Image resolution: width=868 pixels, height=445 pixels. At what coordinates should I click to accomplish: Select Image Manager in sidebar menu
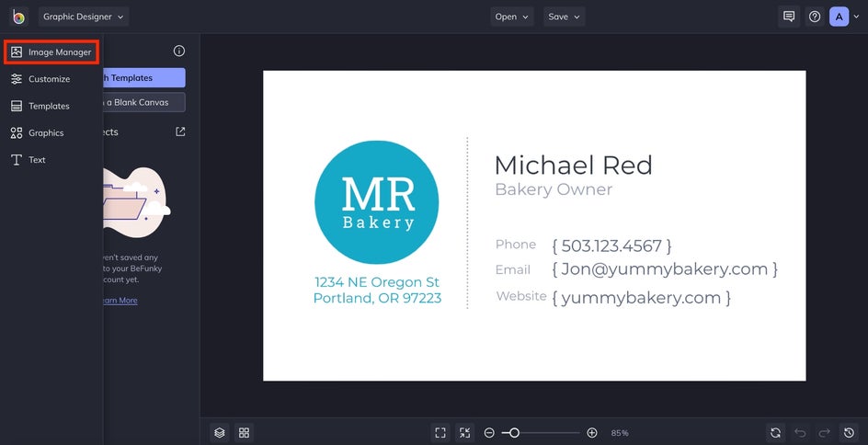coord(51,52)
